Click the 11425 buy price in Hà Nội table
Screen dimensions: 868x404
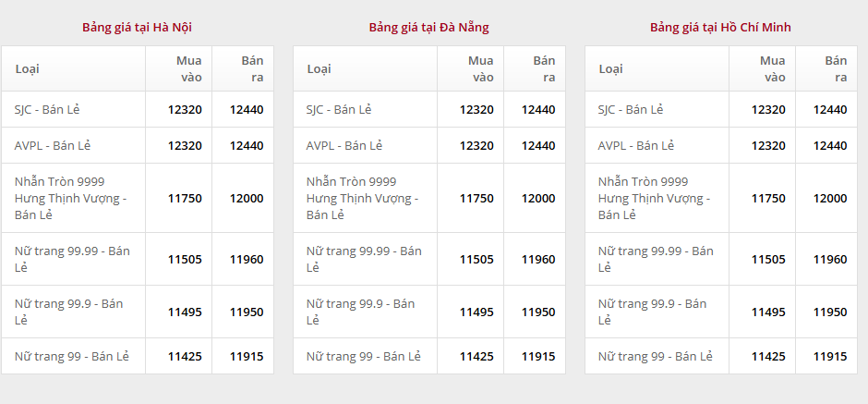(185, 356)
